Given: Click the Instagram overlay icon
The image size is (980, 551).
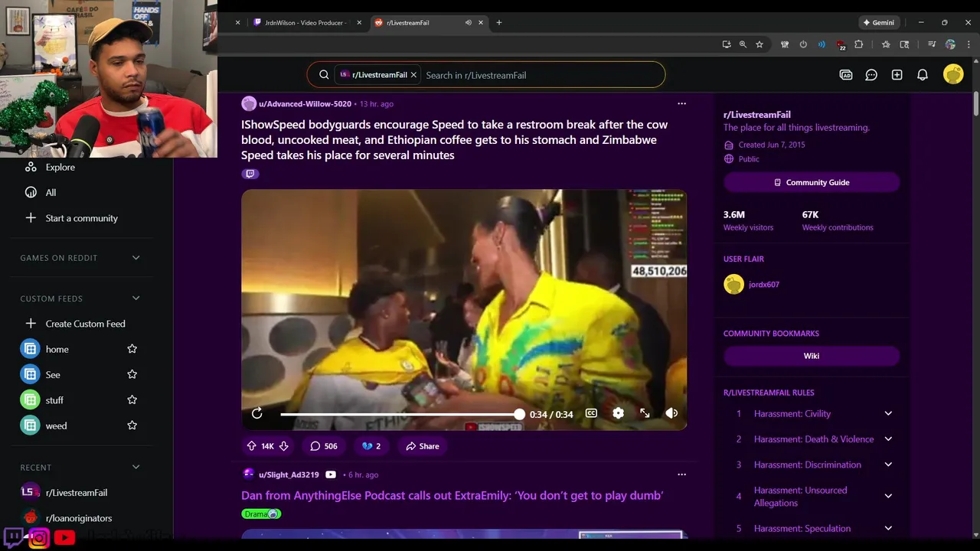Looking at the screenshot, I should (39, 538).
